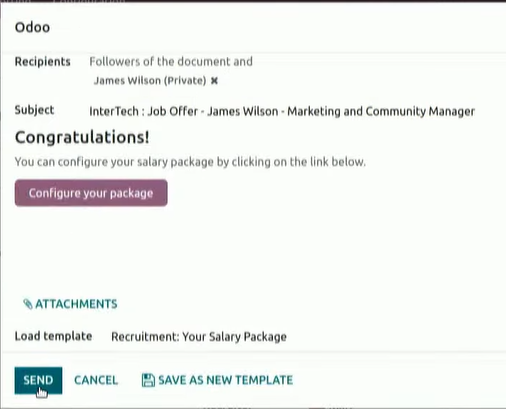Edit the Subject field text

(x=282, y=111)
